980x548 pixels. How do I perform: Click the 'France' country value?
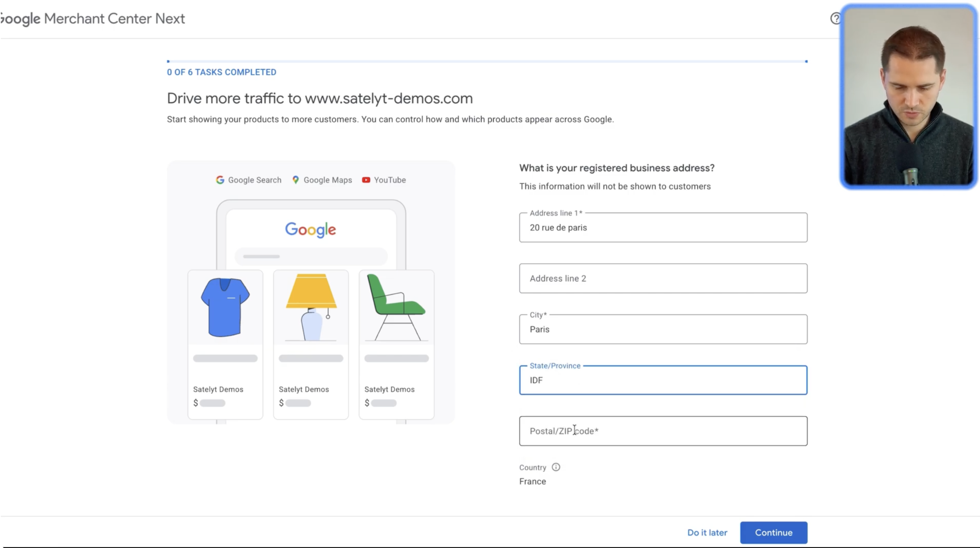tap(532, 482)
